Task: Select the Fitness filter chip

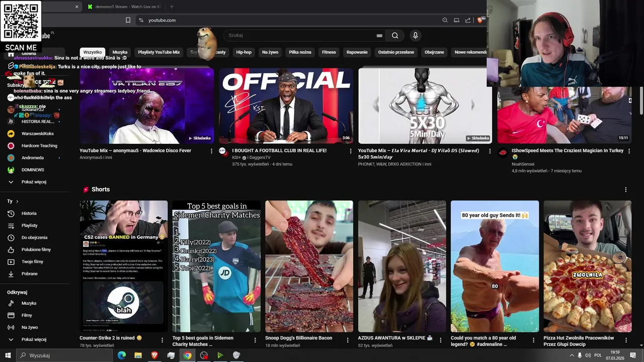Action: [329, 52]
